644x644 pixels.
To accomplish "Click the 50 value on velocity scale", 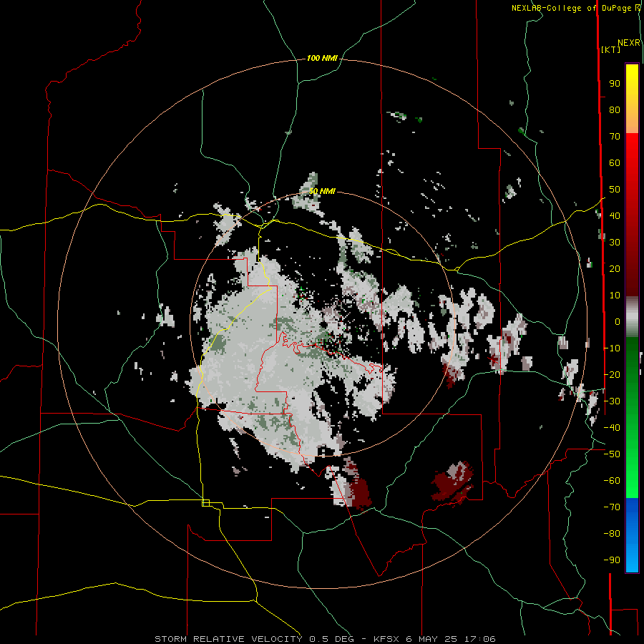I will point(615,190).
